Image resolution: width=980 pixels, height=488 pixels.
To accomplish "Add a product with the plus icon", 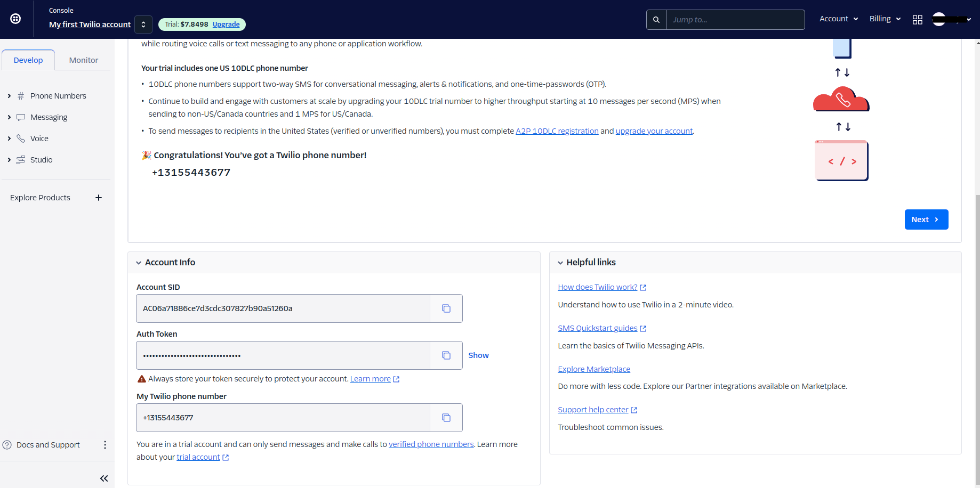I will point(99,198).
